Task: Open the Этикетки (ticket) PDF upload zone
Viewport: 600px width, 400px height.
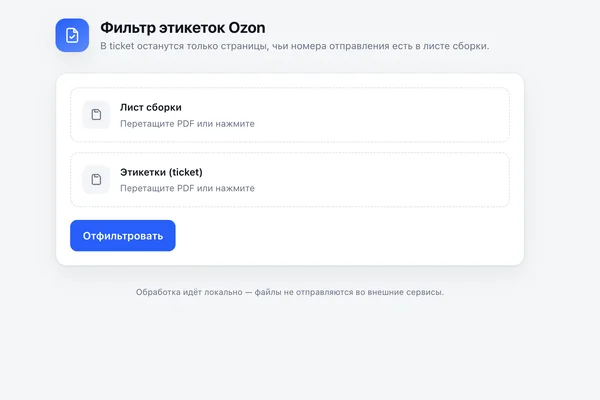Action: (x=290, y=180)
